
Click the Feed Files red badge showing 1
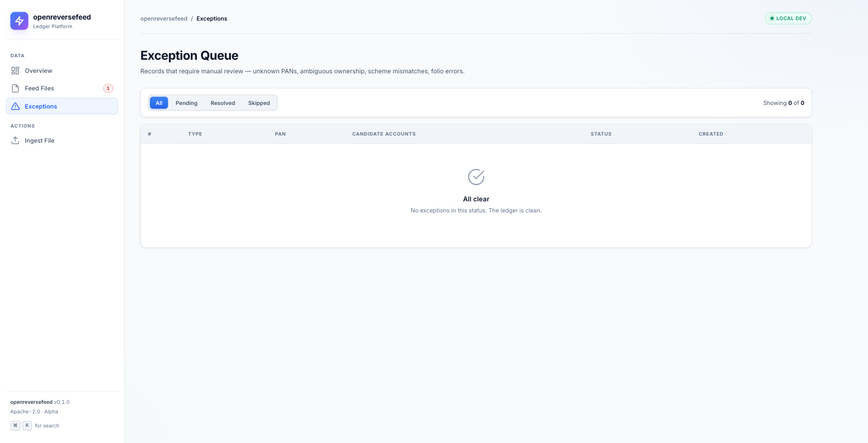(108, 88)
